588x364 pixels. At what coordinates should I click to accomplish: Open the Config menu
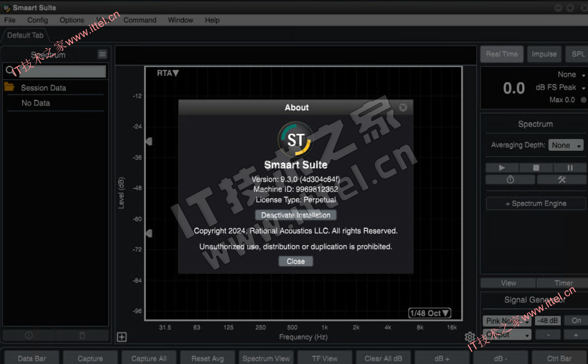click(38, 20)
